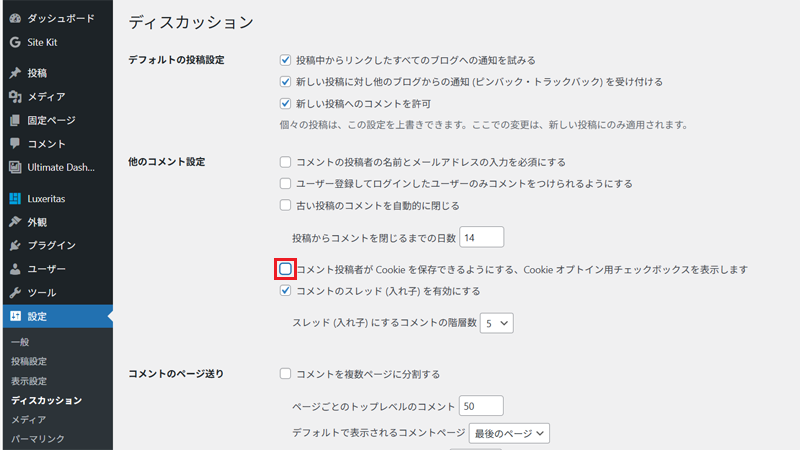Uncheck 新しい投稿へのコメントを許可
The image size is (800, 450).
click(x=286, y=103)
